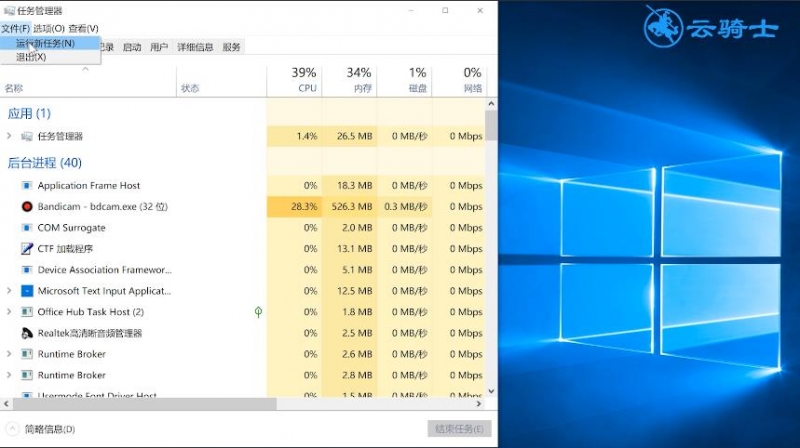Click the horizontal scrollbar left arrow
The image size is (800, 448).
pyautogui.click(x=6, y=404)
